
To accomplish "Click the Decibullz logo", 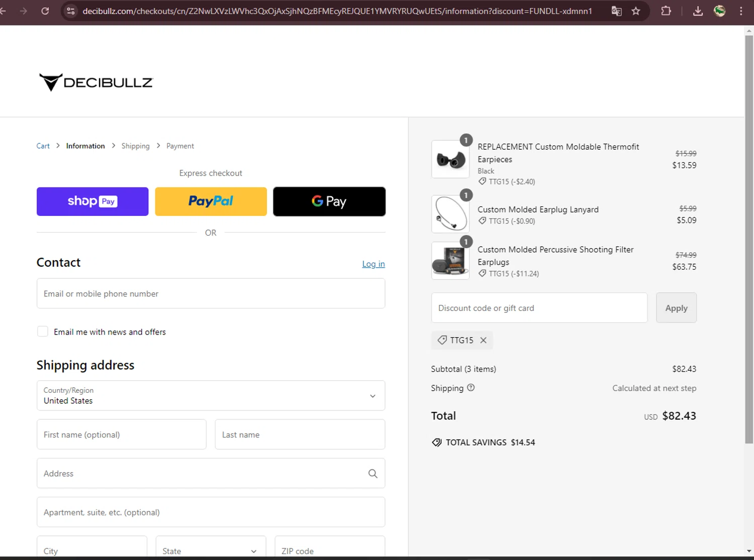I will (96, 82).
